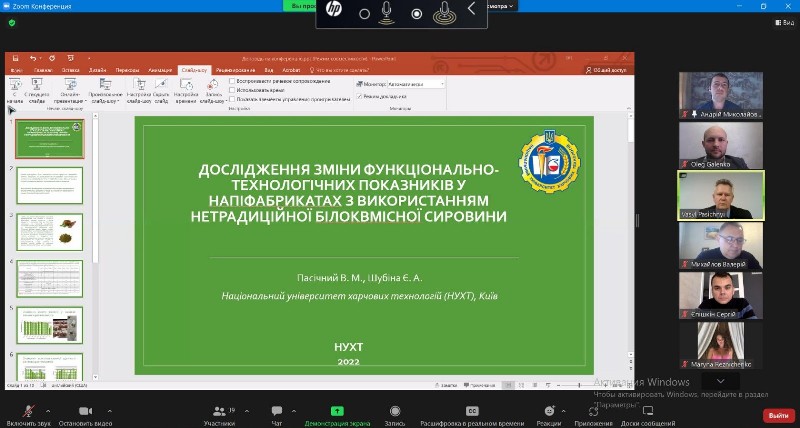Open Реакции smiley icon
This screenshot has height=428, width=800.
[x=549, y=411]
